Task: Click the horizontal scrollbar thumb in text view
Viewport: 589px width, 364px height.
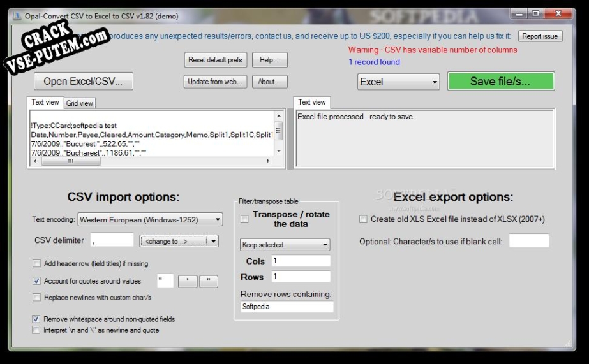Action: (x=71, y=161)
